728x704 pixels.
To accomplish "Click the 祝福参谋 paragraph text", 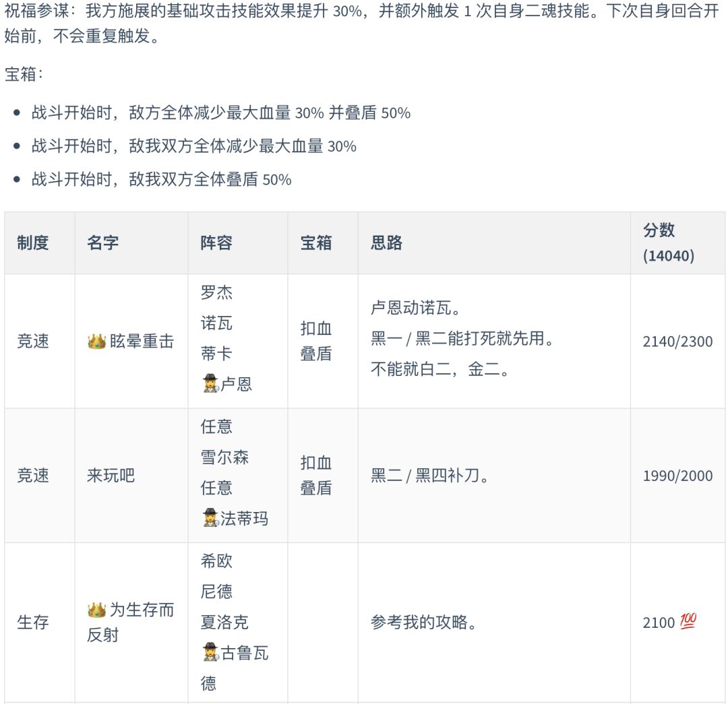I will (362, 23).
